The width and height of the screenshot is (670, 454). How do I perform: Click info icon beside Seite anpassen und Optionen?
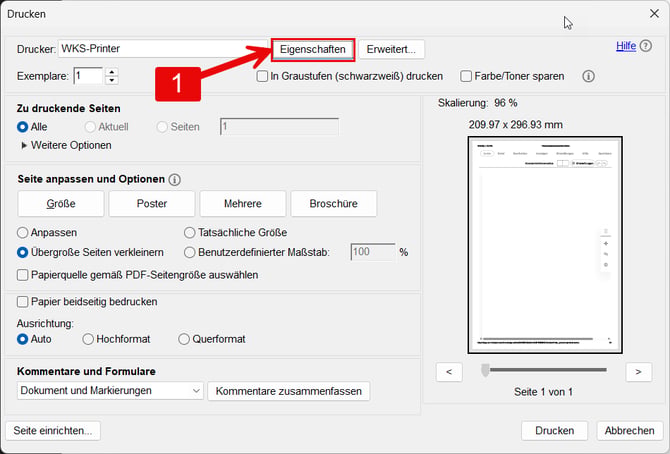coord(174,180)
